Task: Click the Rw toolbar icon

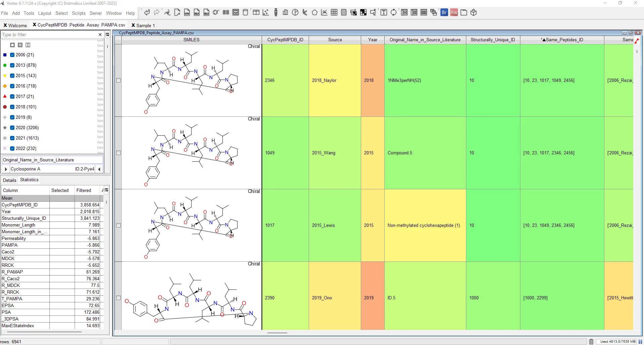Action: (x=454, y=12)
